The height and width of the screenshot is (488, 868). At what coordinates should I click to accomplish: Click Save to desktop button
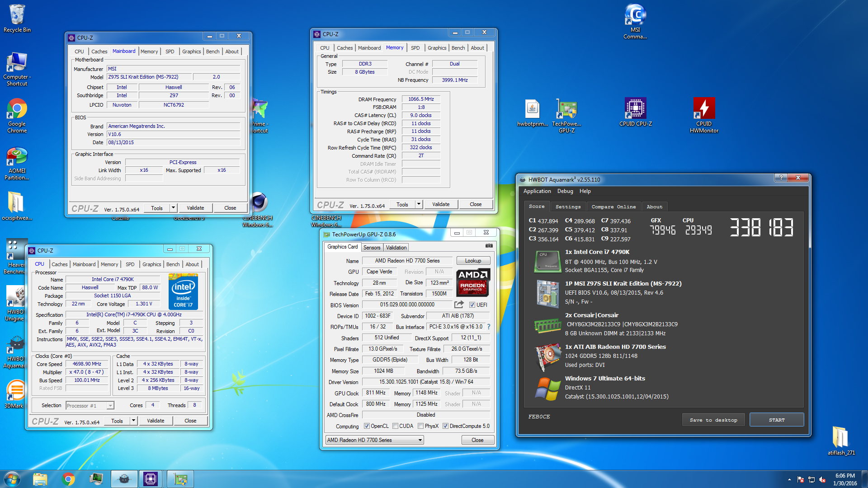713,420
